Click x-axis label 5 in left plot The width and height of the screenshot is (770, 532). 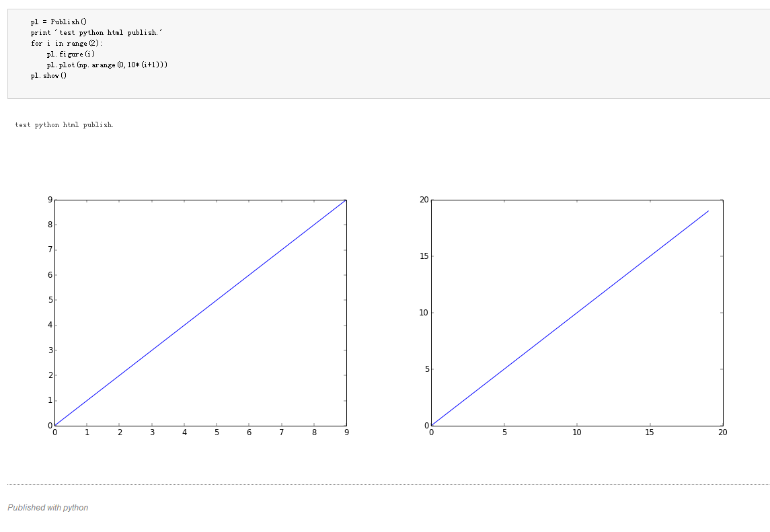coord(217,432)
